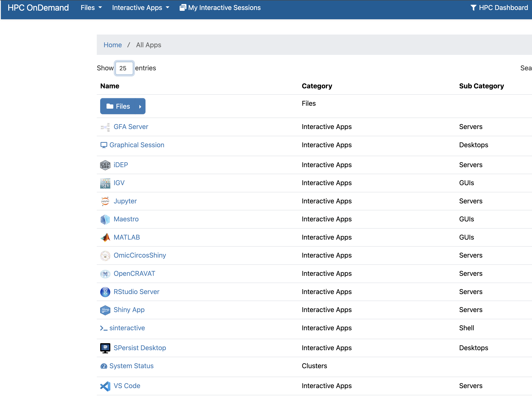Click the Clusters category cell
532x397 pixels.
[x=314, y=366]
